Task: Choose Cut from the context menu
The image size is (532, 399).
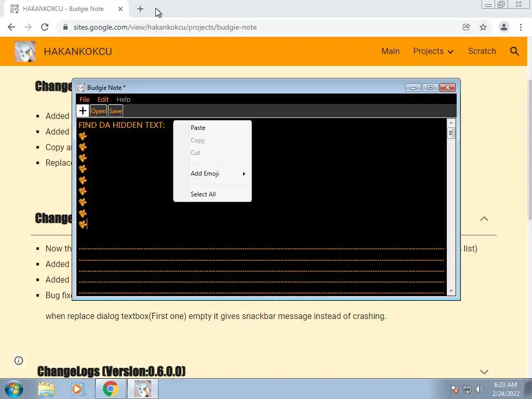Action: (x=212, y=153)
